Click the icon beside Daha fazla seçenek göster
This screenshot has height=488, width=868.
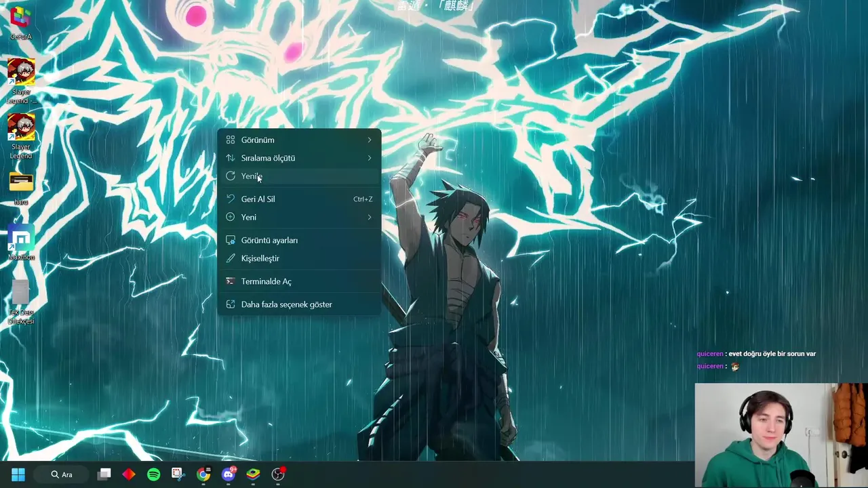point(231,304)
